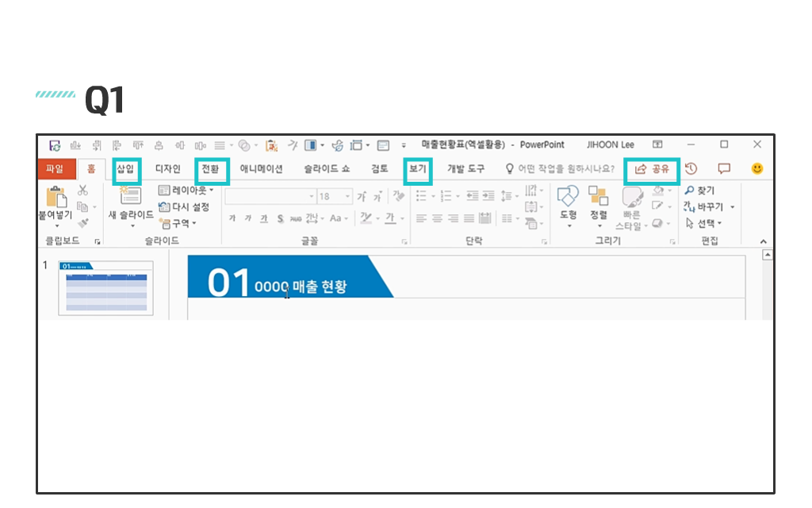Switch to the 애니메이션 tab
This screenshot has width=812, height=508.
261,169
